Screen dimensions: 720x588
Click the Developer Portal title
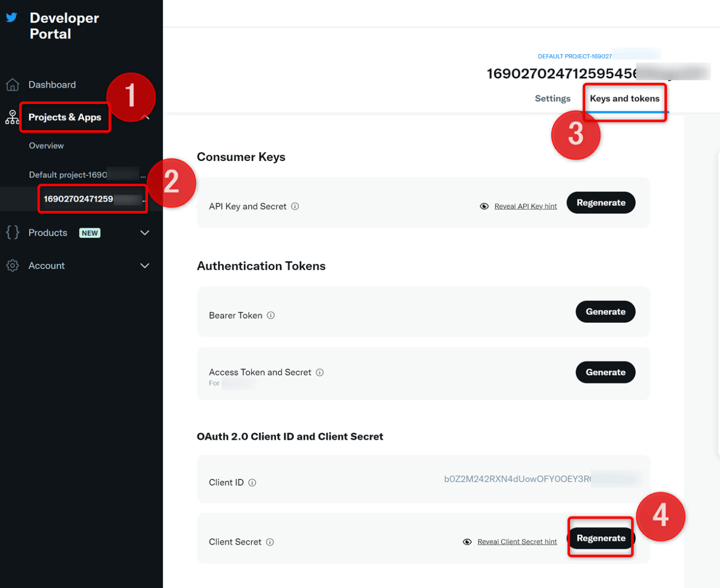pos(64,26)
